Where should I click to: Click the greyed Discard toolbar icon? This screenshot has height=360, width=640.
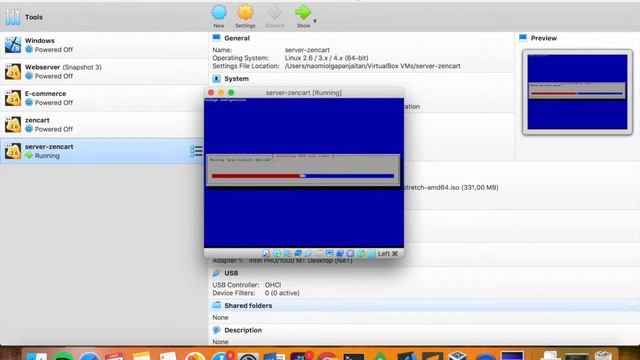pos(274,13)
